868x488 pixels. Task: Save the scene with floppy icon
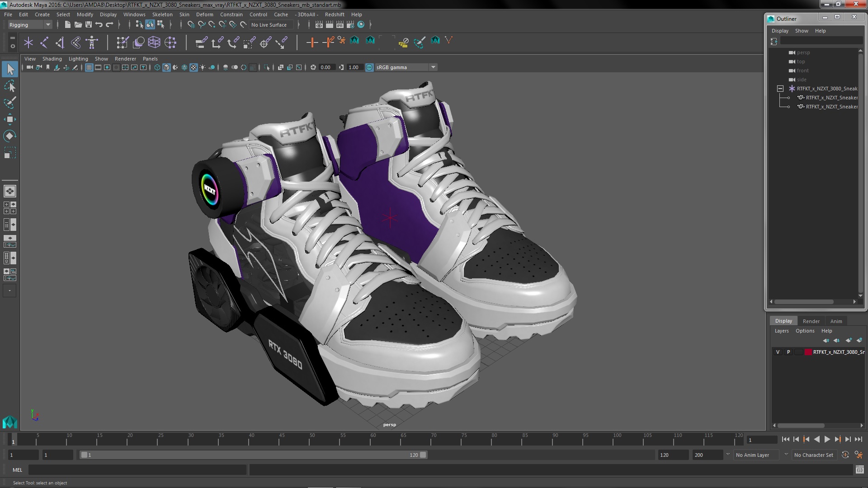coord(88,25)
